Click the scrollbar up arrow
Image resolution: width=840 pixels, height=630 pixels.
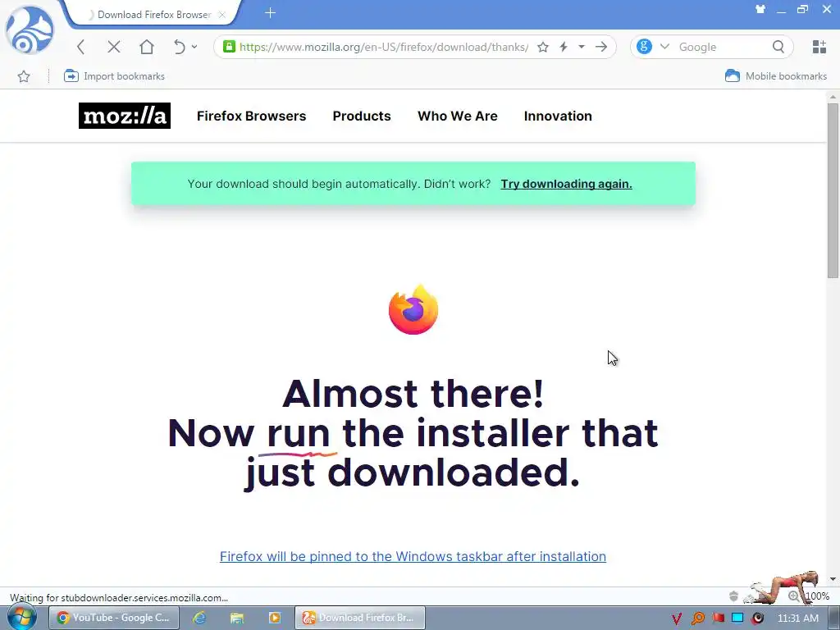(833, 97)
